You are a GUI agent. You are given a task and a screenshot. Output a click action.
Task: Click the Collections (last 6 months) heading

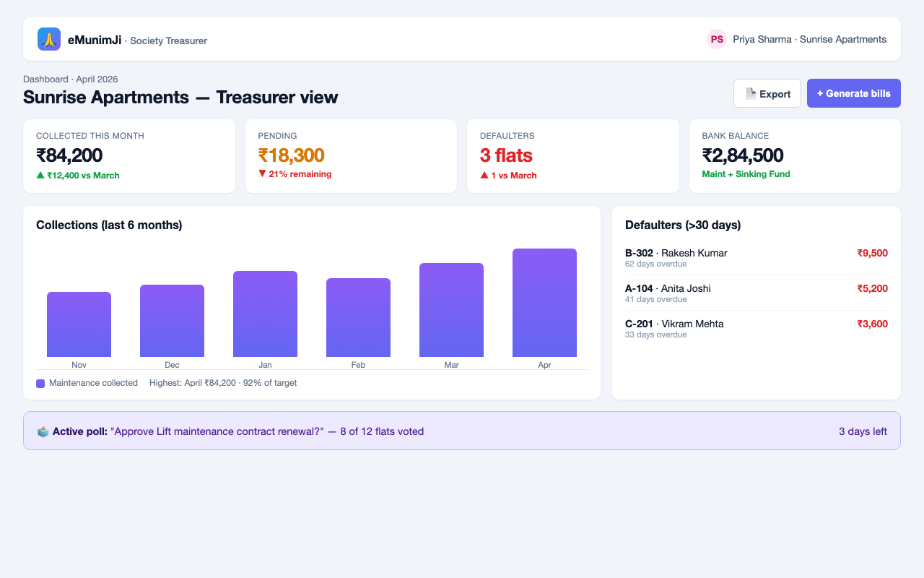(x=109, y=225)
